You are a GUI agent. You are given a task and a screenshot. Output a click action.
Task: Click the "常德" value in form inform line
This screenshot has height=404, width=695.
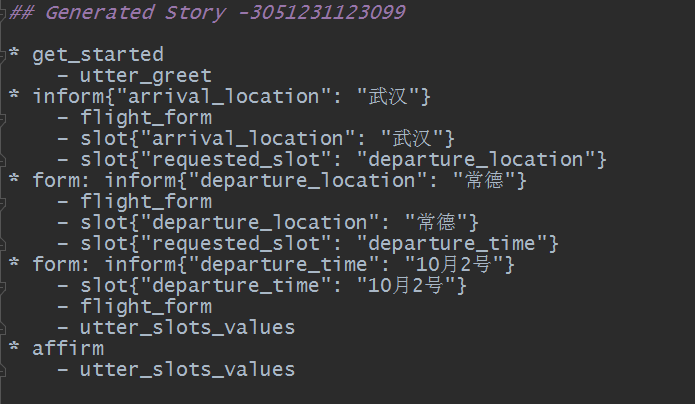tap(488, 180)
